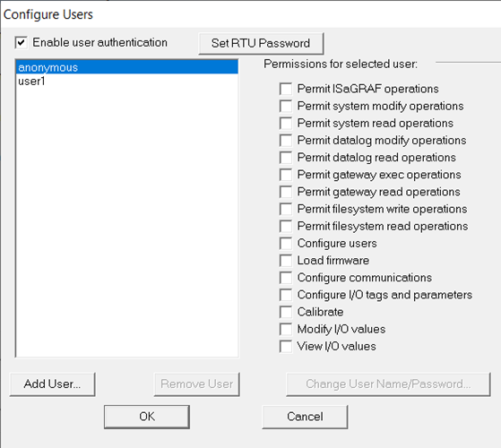Click the Add User... button
The height and width of the screenshot is (448, 501).
pyautogui.click(x=52, y=384)
